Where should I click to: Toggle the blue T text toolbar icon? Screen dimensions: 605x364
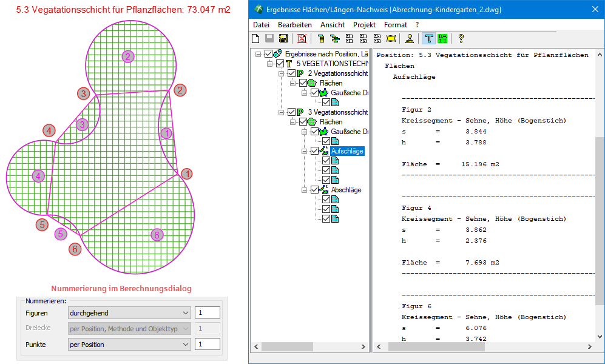(x=429, y=39)
